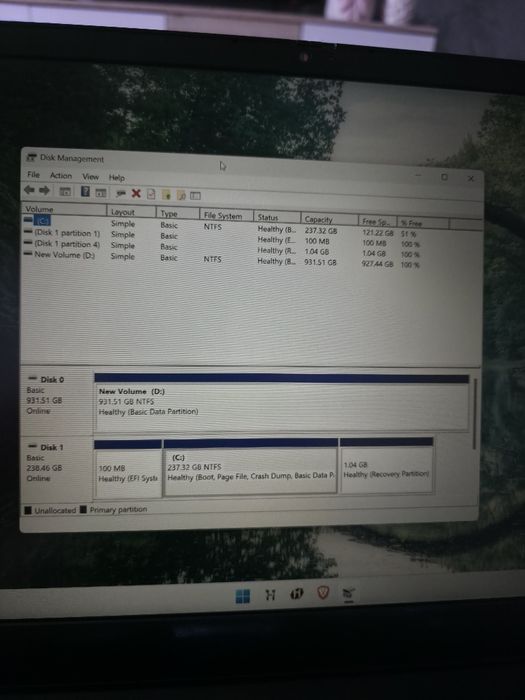Select the Disk 1 label box
The width and height of the screenshot is (525, 700).
57,468
